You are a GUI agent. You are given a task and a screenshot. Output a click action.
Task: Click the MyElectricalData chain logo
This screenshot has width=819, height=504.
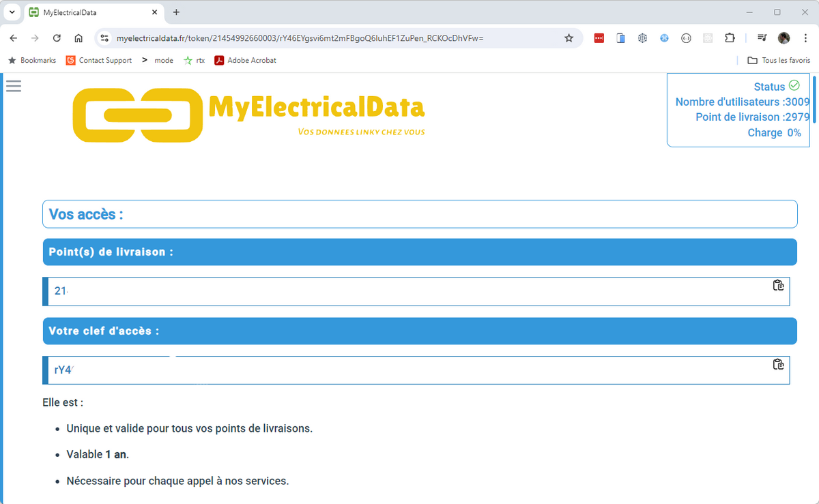(137, 115)
